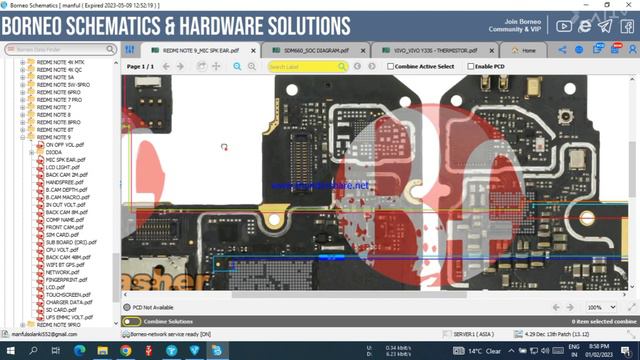The height and width of the screenshot is (360, 640).
Task: Expand the REDMI NOTE 8T folder
Action: [x=22, y=130]
